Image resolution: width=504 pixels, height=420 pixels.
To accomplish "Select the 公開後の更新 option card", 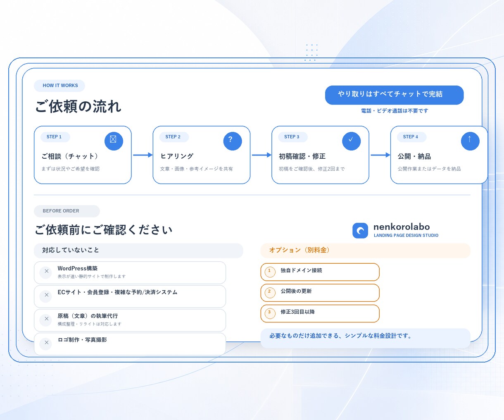I will click(320, 293).
